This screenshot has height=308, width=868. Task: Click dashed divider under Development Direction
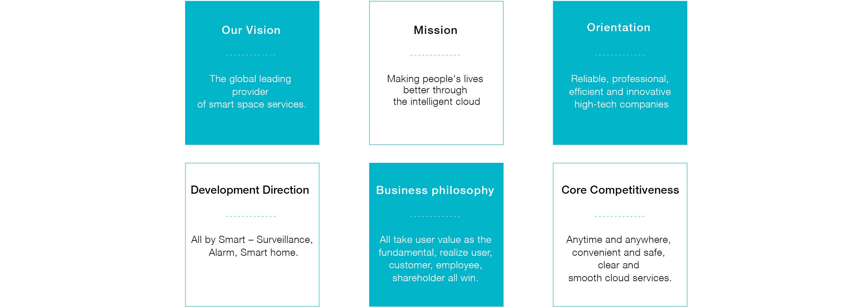251,216
